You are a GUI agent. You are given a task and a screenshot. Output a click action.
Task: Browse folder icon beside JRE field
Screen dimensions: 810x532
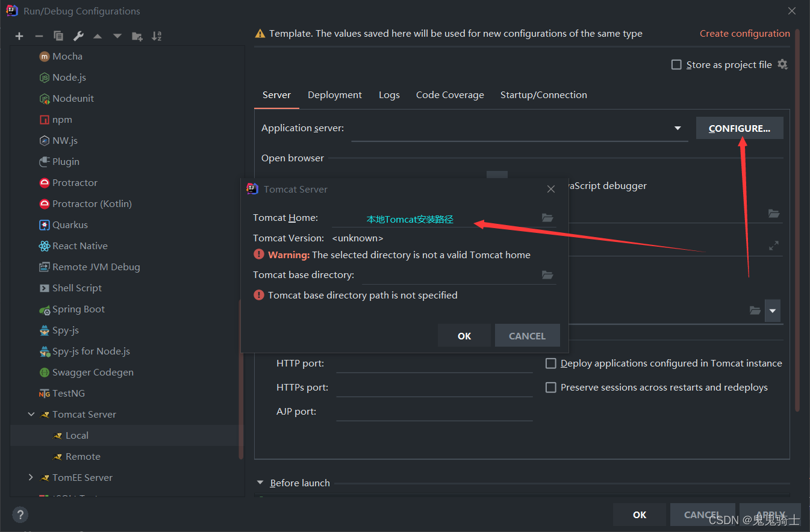(755, 311)
